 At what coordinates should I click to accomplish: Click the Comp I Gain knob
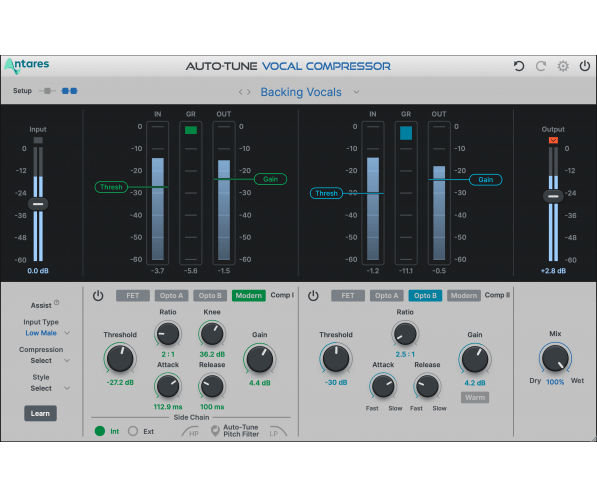tap(260, 359)
